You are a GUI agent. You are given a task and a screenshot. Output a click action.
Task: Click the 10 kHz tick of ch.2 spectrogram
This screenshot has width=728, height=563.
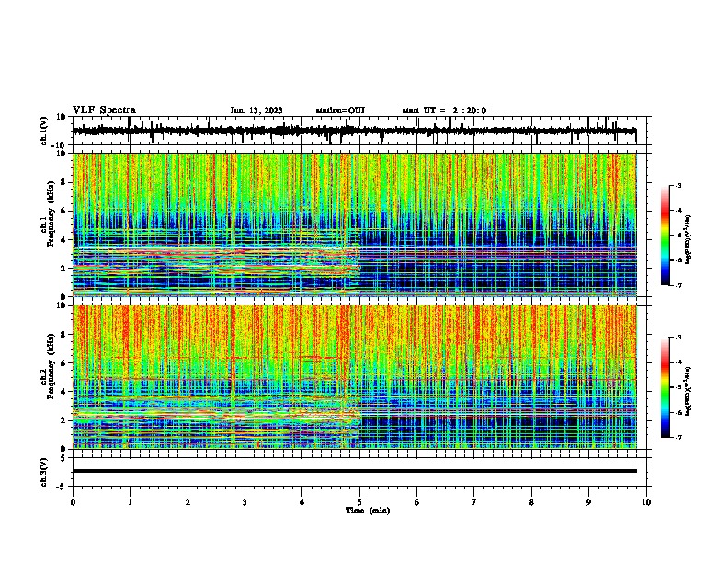[63, 305]
